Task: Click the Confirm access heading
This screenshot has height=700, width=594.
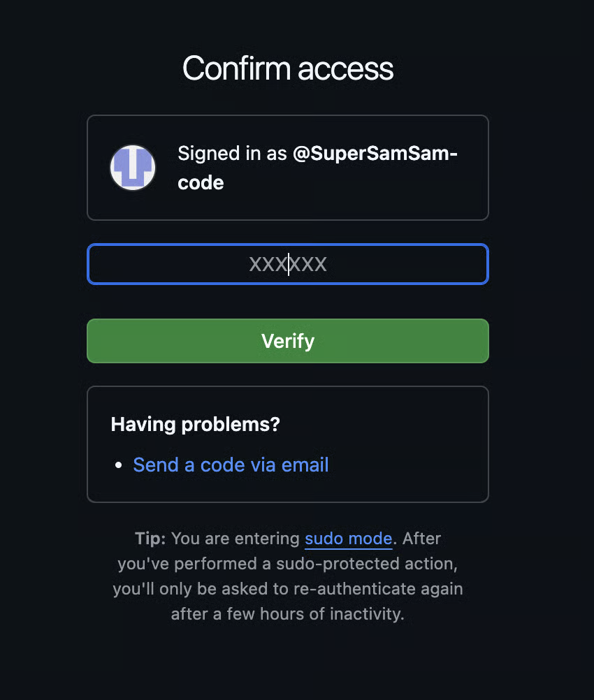Action: (x=288, y=68)
